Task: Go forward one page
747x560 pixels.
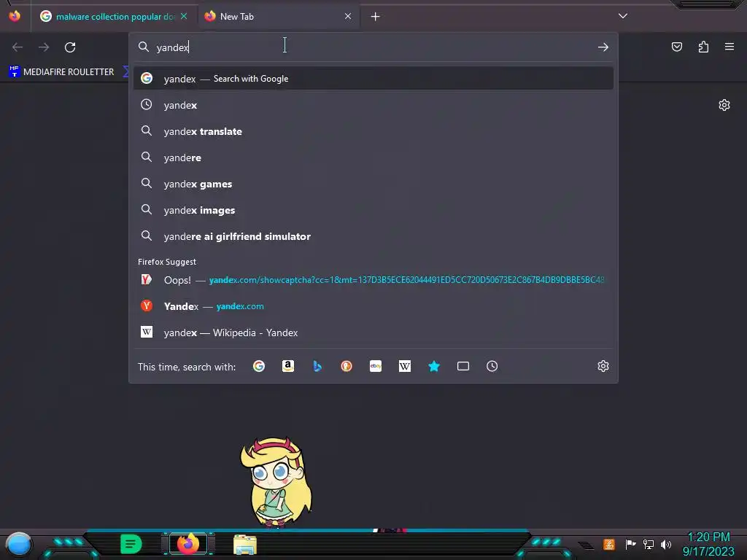Action: pos(44,47)
